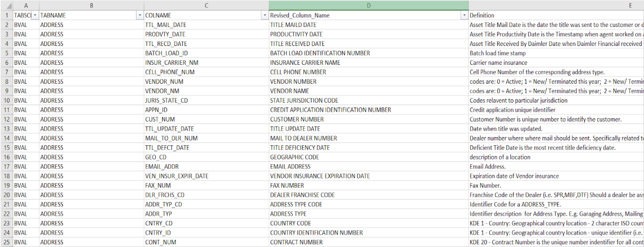Select cell VEN_INSUR_EXPIR_DATE
Screen dimensions: 644x247
click(x=206, y=176)
